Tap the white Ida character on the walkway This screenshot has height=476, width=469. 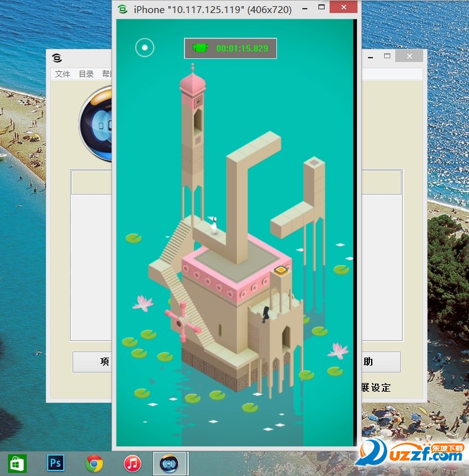pos(214,225)
